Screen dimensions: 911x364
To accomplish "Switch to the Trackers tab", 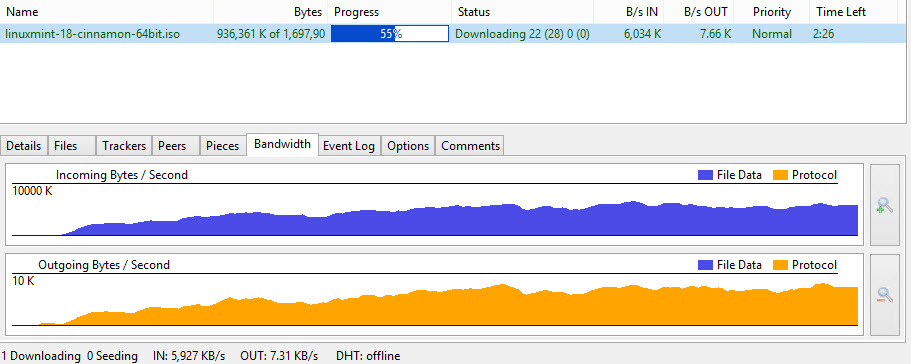I will [124, 146].
